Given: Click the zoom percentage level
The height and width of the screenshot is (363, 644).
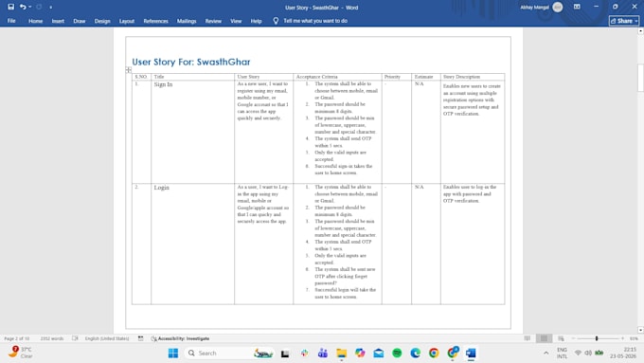Looking at the screenshot, I should (634, 338).
